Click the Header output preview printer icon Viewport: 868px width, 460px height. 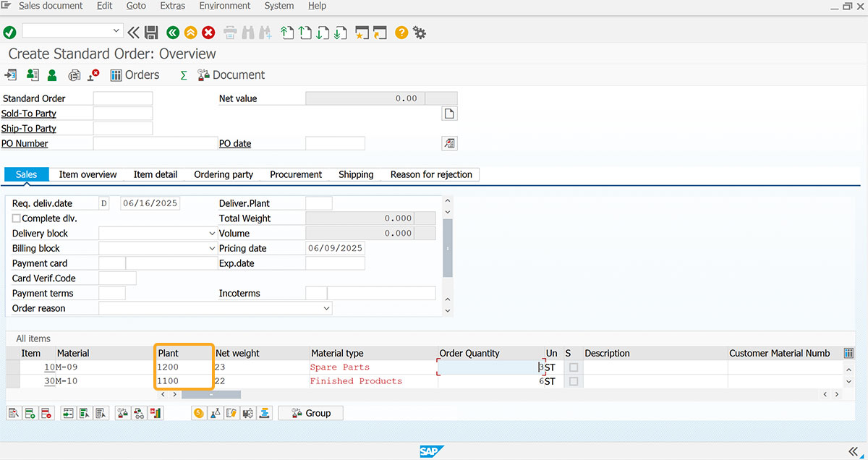74,75
